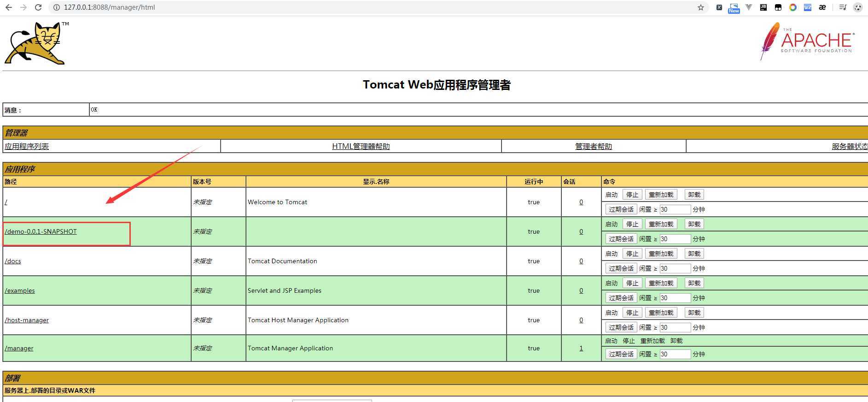Image resolution: width=868 pixels, height=402 pixels.
Task: Open the /docs path link
Action: (13, 261)
